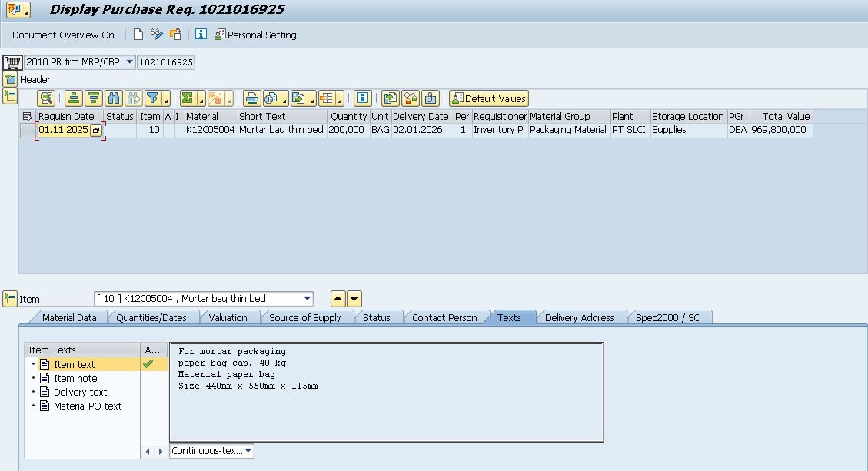The image size is (868, 471).
Task: Select Material PO text in Item Texts
Action: pyautogui.click(x=87, y=406)
